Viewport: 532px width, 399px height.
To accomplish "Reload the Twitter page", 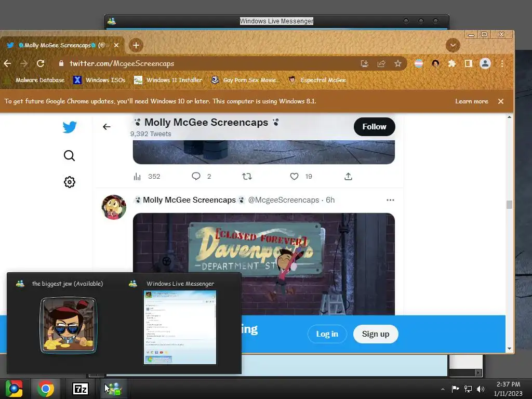I will pos(41,63).
